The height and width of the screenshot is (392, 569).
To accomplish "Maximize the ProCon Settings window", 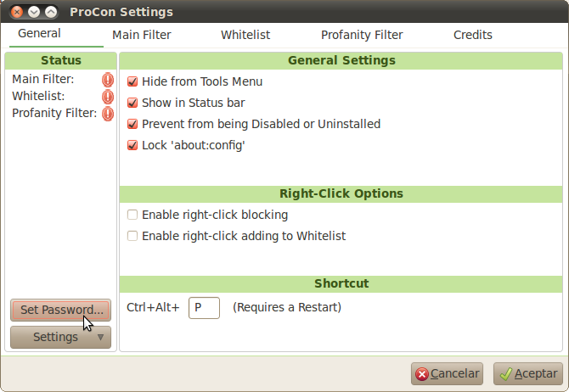I will tap(51, 12).
